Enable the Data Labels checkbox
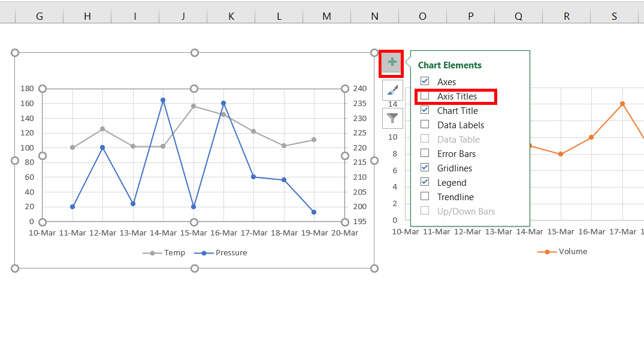This screenshot has width=644, height=341. pos(425,125)
